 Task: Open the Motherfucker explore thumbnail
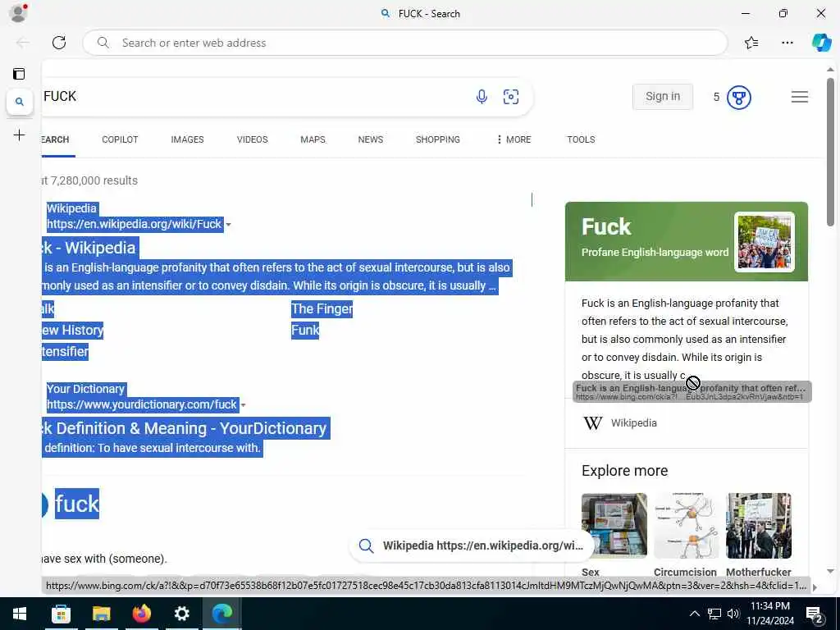(x=759, y=526)
